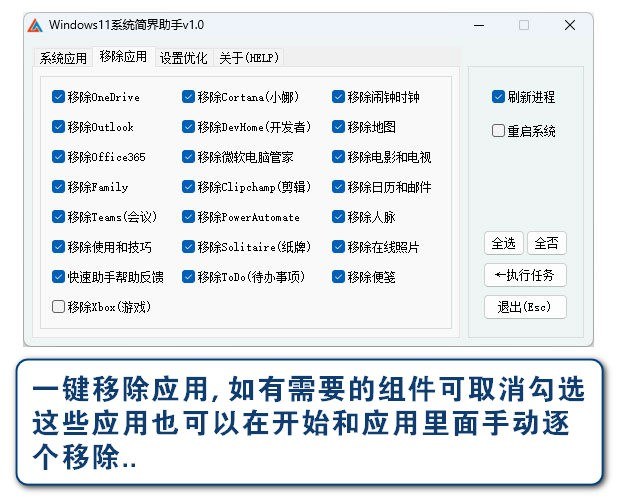This screenshot has width=620, height=500.
Task: Click the 执行任务 button
Action: [x=525, y=275]
